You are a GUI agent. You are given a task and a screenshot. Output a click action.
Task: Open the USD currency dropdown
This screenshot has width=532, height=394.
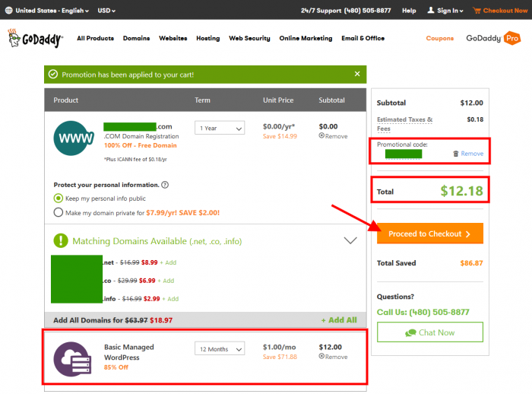[x=106, y=11]
